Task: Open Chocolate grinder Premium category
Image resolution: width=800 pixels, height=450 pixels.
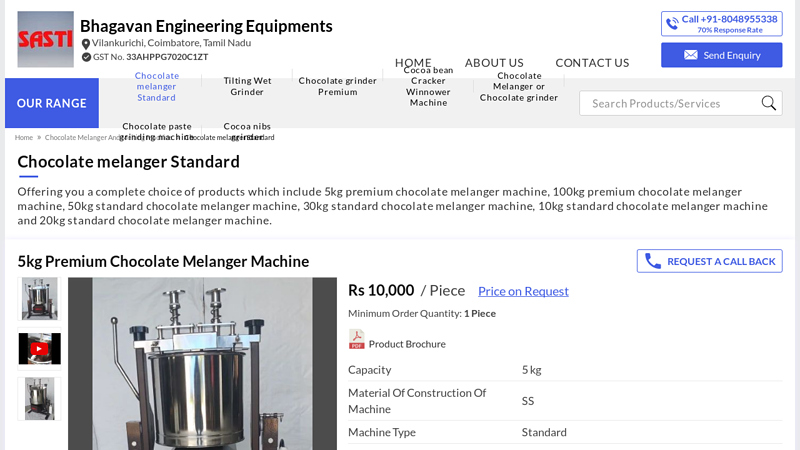Action: click(x=338, y=86)
